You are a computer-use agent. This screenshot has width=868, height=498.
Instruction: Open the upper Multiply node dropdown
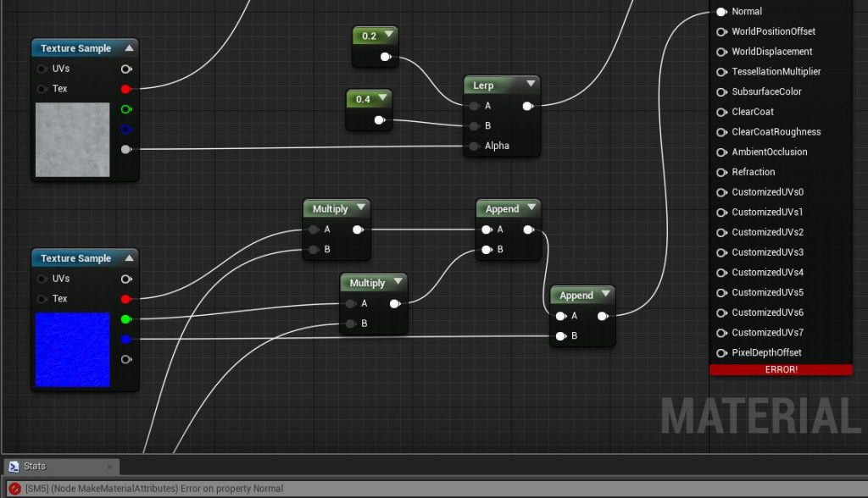click(x=361, y=208)
